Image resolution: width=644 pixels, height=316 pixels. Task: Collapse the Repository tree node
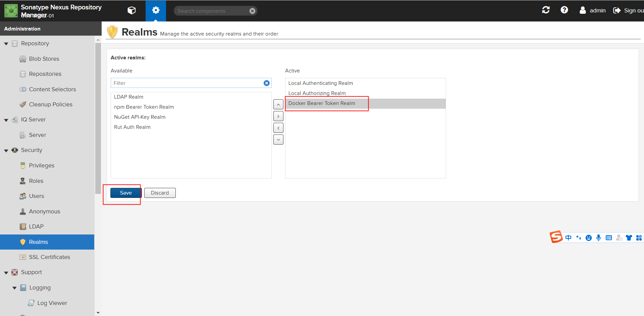[6, 44]
